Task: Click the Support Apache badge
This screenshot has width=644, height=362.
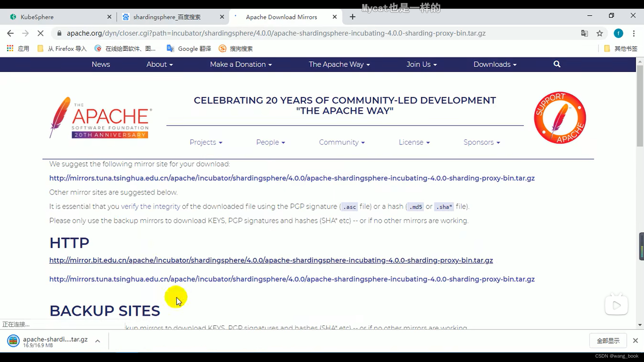Action: pyautogui.click(x=560, y=118)
